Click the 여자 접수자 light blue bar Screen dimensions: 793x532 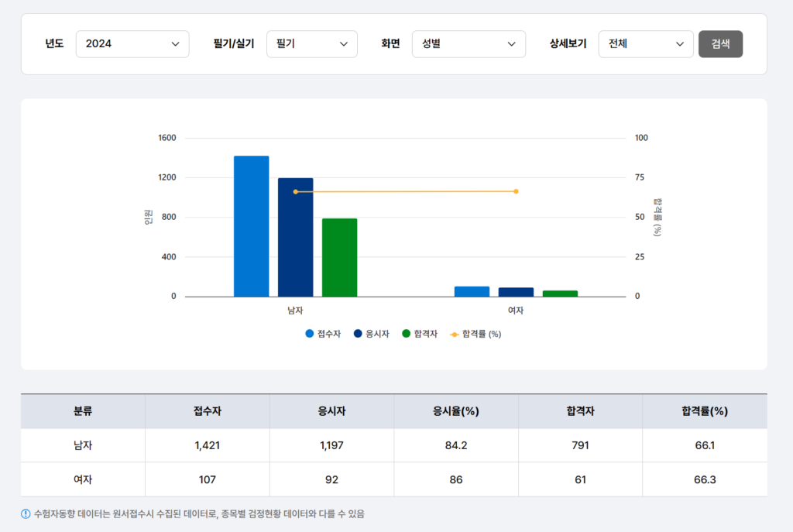click(x=472, y=291)
